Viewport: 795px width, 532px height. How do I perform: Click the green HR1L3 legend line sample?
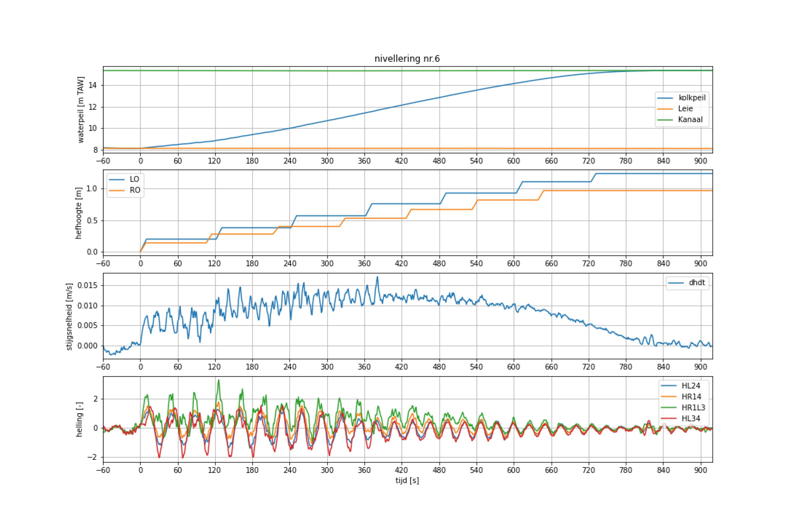click(668, 408)
